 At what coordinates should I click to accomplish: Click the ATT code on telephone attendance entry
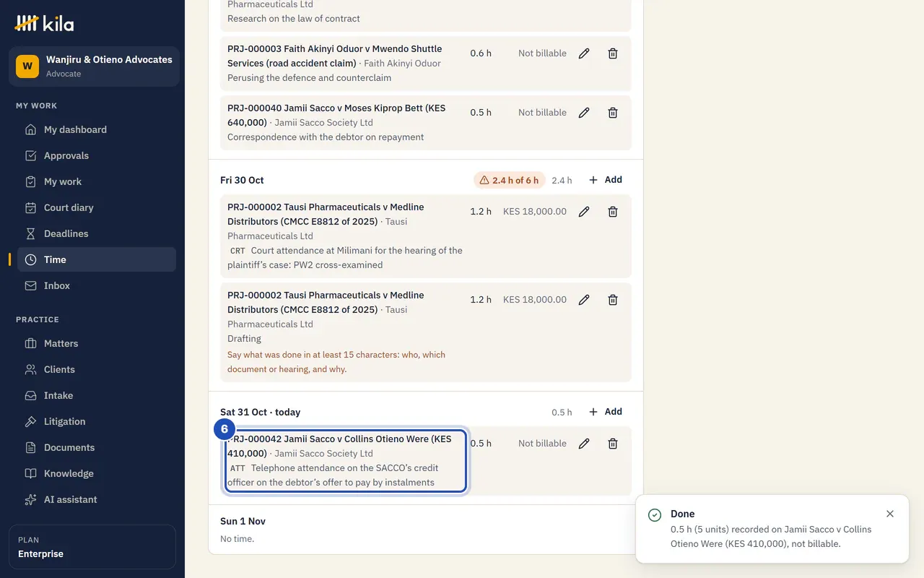237,468
